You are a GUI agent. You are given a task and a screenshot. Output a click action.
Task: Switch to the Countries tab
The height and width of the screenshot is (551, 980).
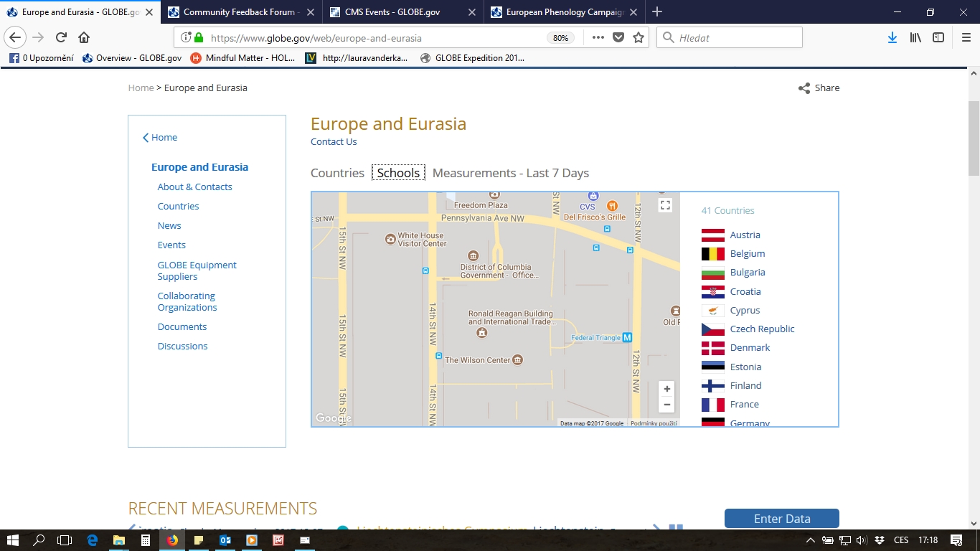(337, 173)
